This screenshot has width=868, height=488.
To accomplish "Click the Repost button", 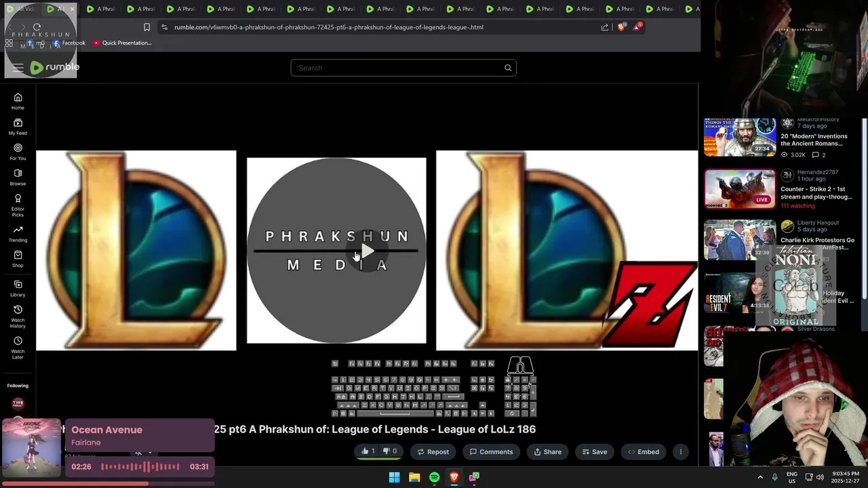I will click(x=433, y=451).
